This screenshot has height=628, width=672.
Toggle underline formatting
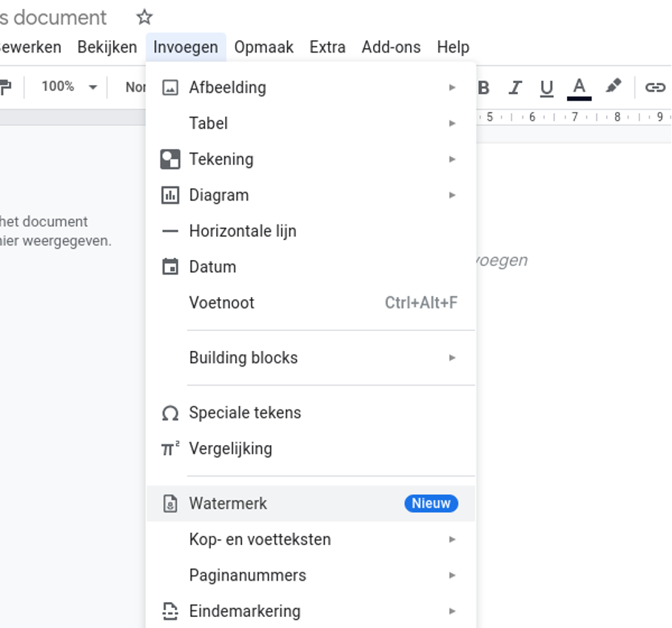(x=547, y=88)
